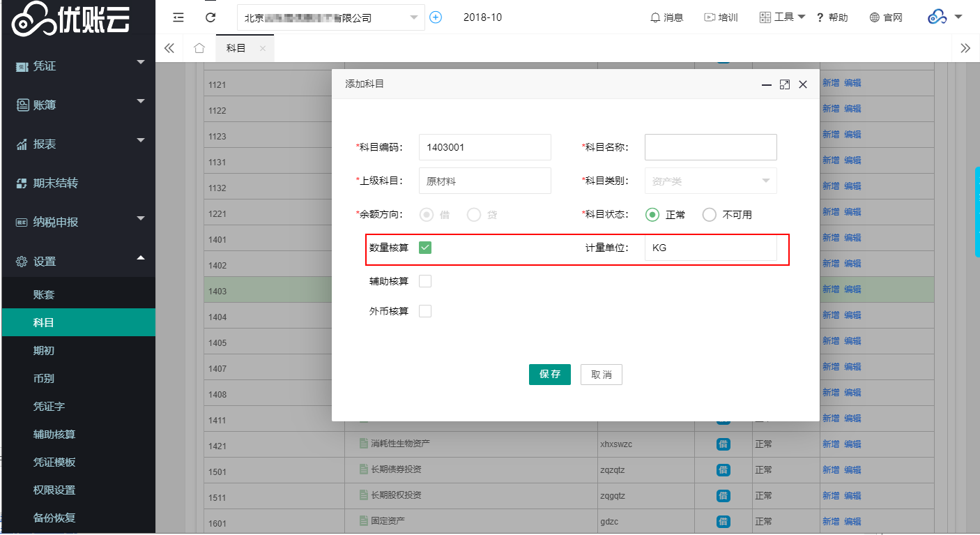980x535 pixels.
Task: Click the 计量单位 input field
Action: [711, 248]
